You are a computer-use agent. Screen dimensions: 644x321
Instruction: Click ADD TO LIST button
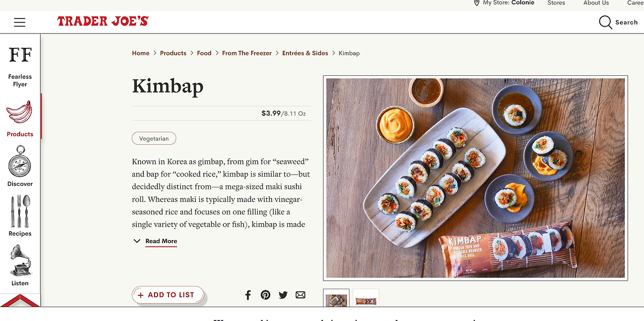168,295
